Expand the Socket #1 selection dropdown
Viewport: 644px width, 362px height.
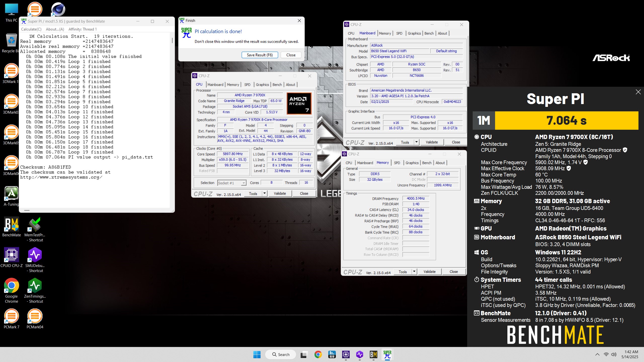(x=244, y=183)
